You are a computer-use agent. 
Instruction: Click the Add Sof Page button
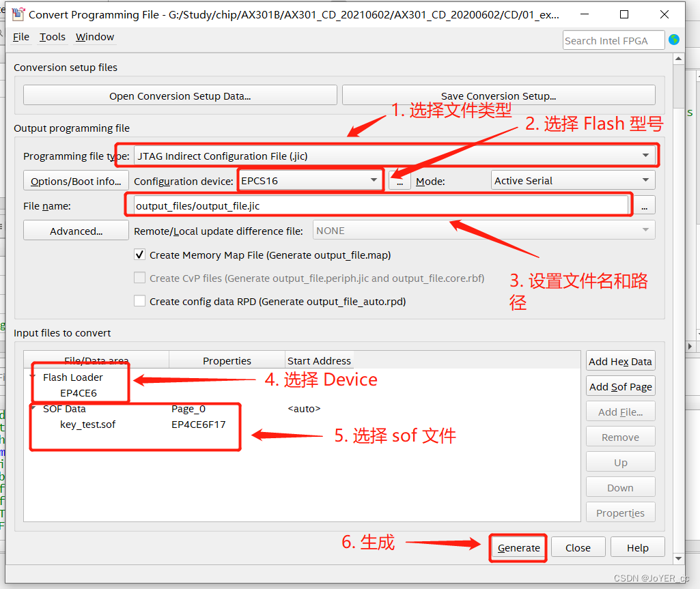[x=620, y=386]
